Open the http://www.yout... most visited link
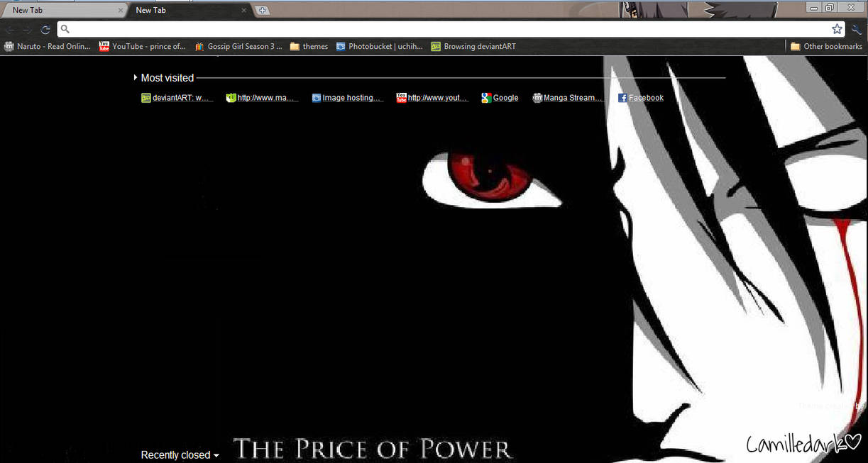 click(432, 98)
